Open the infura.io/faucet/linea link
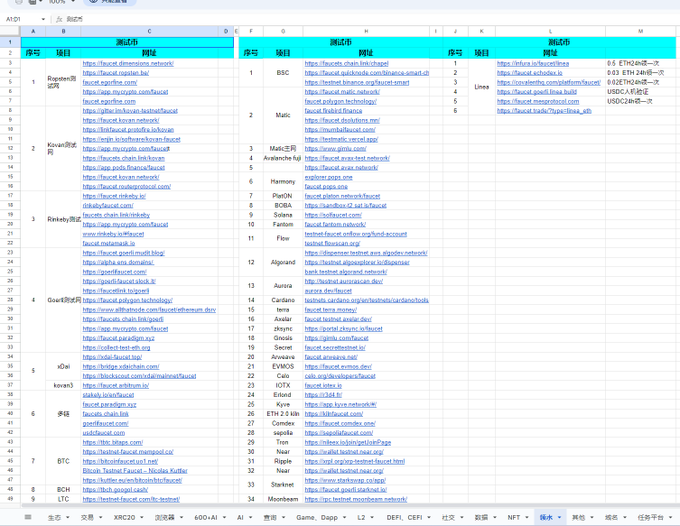Viewport: 680px width, 526px height. click(533, 63)
